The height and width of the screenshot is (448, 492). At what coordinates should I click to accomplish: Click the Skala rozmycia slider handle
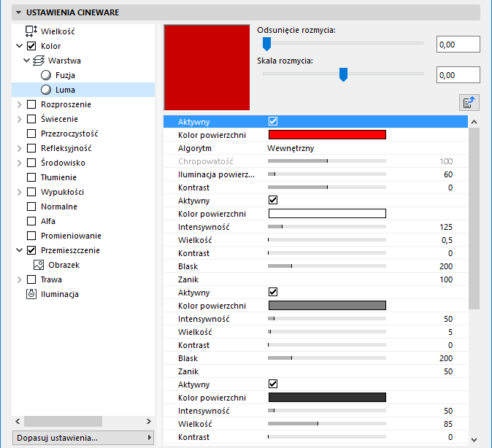(x=344, y=74)
